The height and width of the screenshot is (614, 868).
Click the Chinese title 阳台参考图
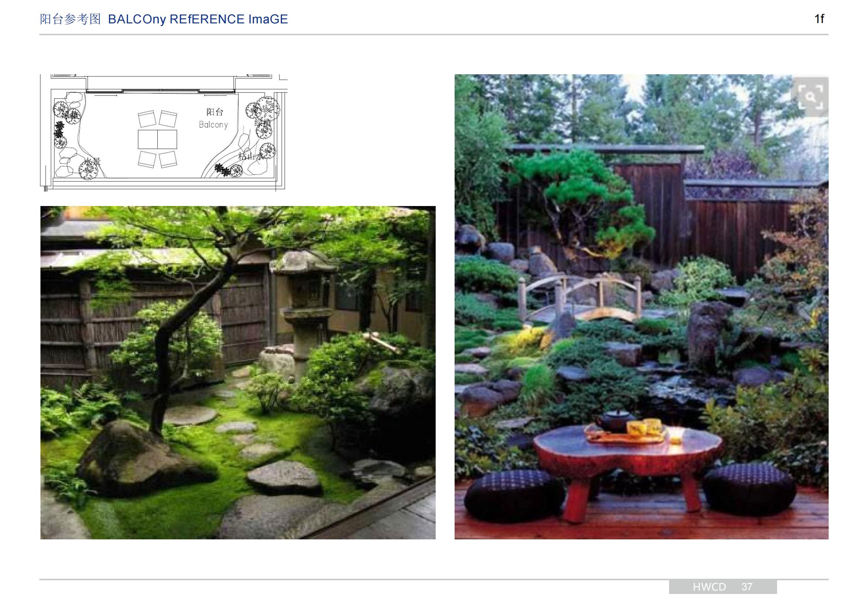[70, 19]
